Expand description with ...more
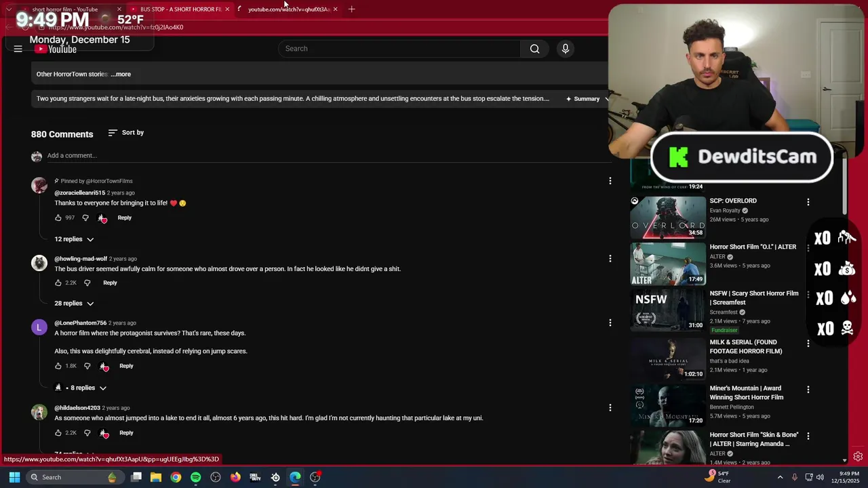 pyautogui.click(x=121, y=74)
